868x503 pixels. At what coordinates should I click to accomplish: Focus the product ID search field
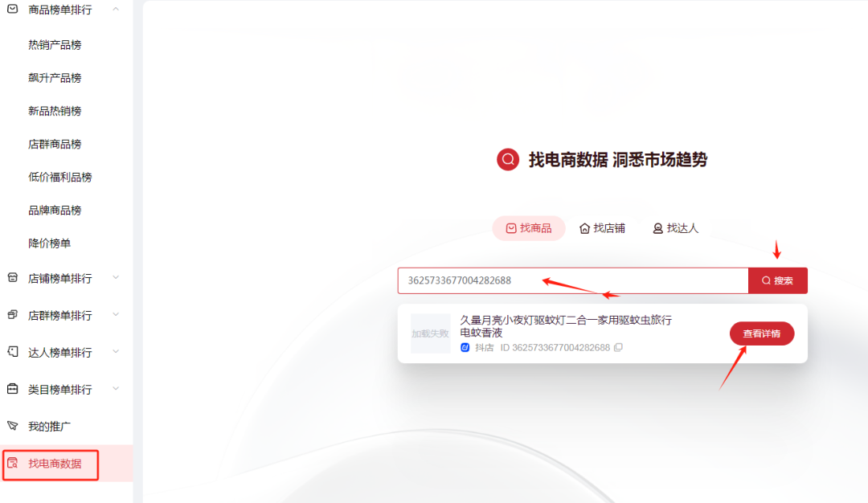[x=573, y=280]
